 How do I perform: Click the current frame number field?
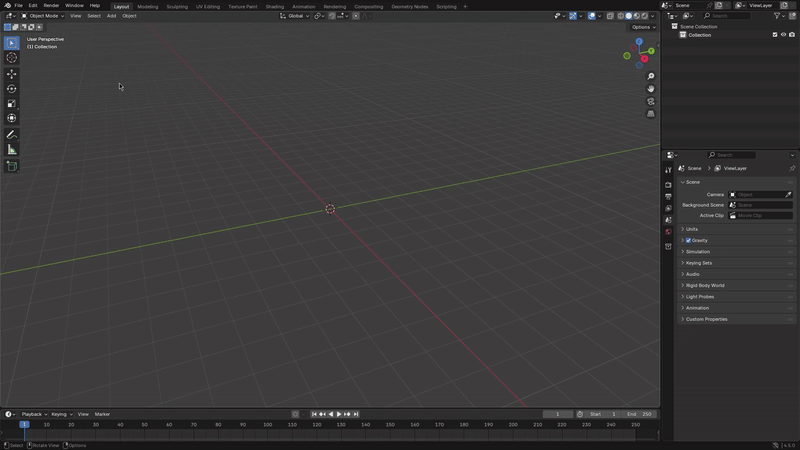[x=557, y=414]
